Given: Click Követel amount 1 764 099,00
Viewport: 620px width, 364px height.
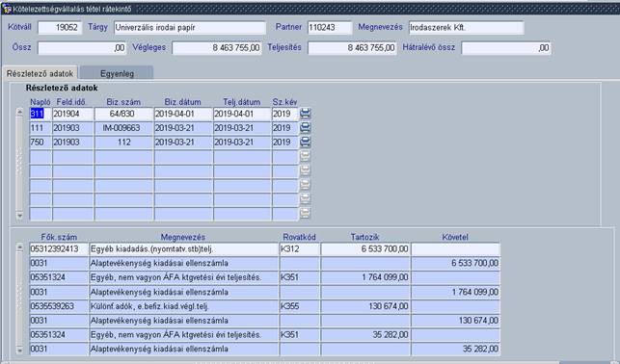Looking at the screenshot, I should click(455, 292).
